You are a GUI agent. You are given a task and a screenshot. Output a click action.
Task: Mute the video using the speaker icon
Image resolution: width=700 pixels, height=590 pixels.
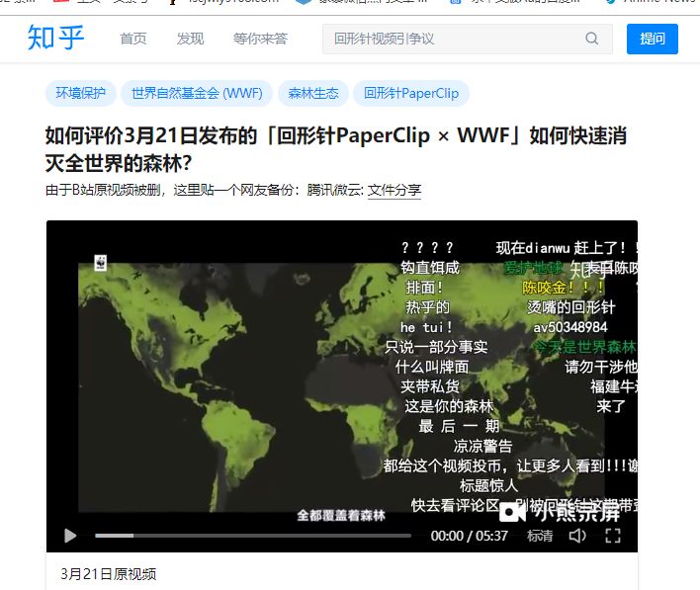(577, 536)
